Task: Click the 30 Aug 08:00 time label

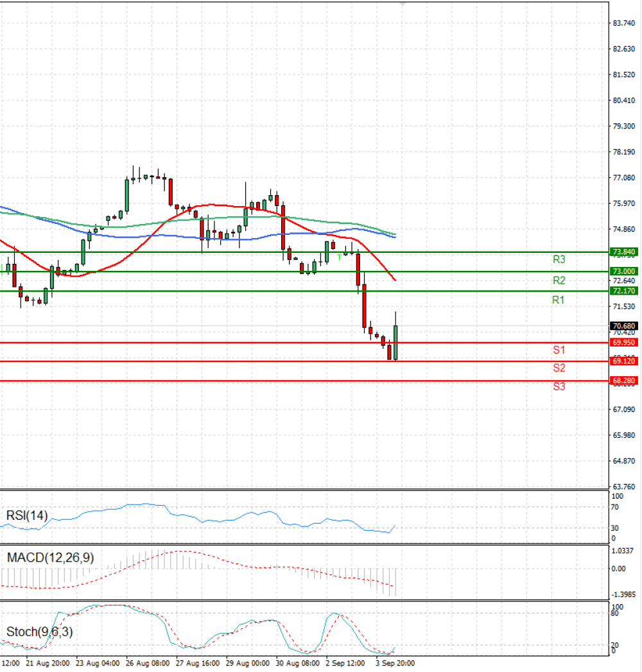Action: [x=298, y=664]
